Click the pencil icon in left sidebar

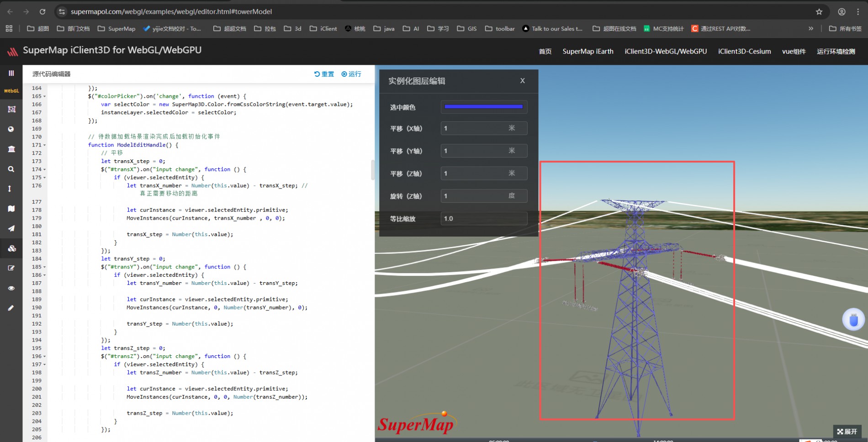(11, 308)
